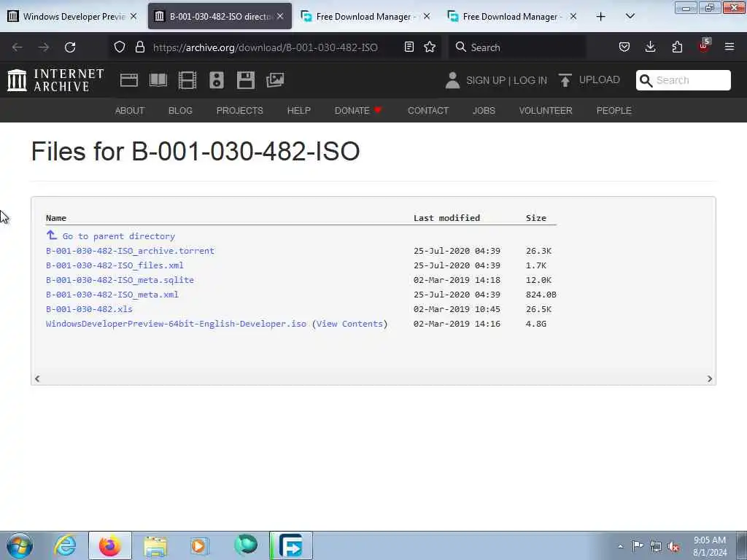Open the HELP menu item
Image resolution: width=747 pixels, height=560 pixels.
coord(298,111)
